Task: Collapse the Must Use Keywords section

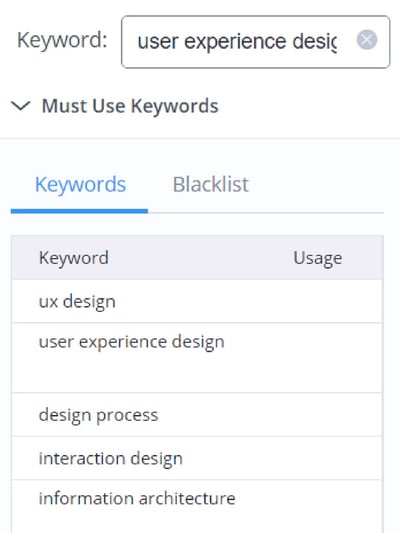Action: [x=21, y=106]
